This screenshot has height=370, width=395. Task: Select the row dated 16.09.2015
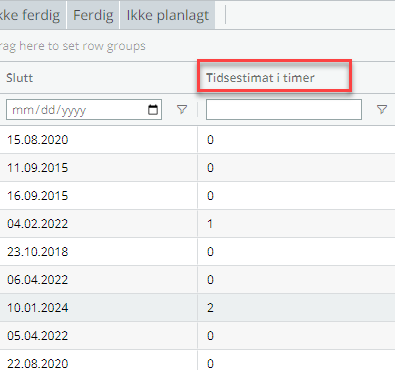pyautogui.click(x=197, y=196)
